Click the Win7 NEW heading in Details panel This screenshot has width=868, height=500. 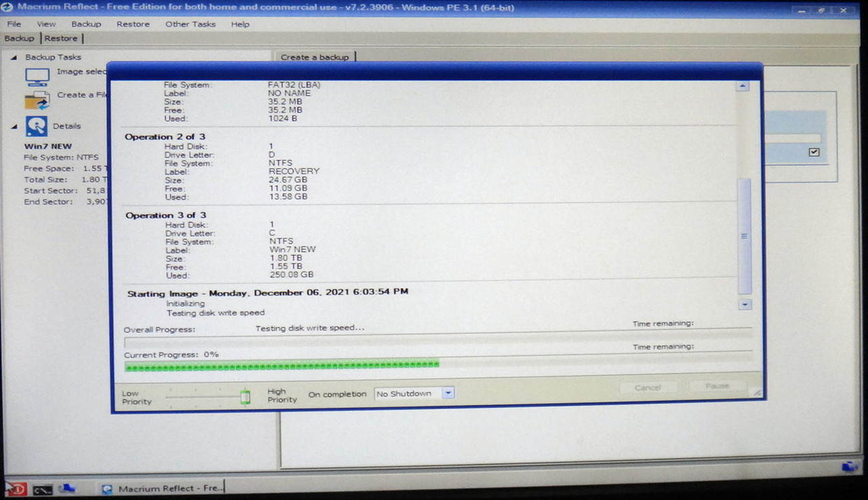(47, 146)
